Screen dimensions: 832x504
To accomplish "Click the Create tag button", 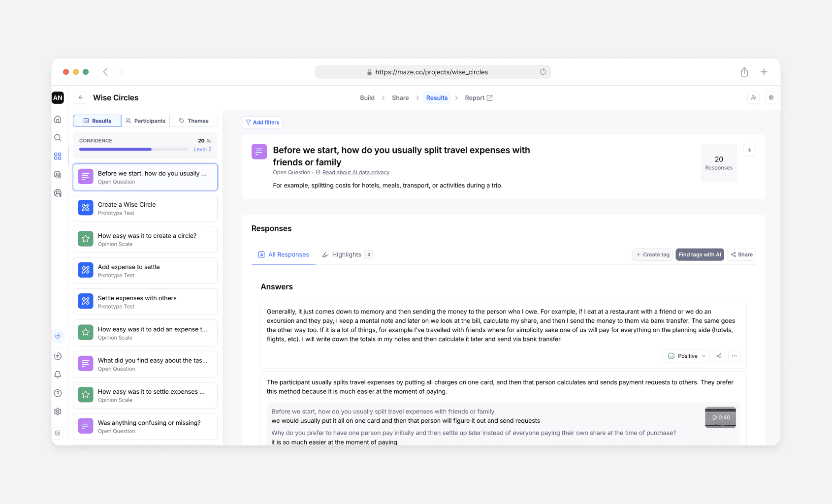I will (653, 254).
